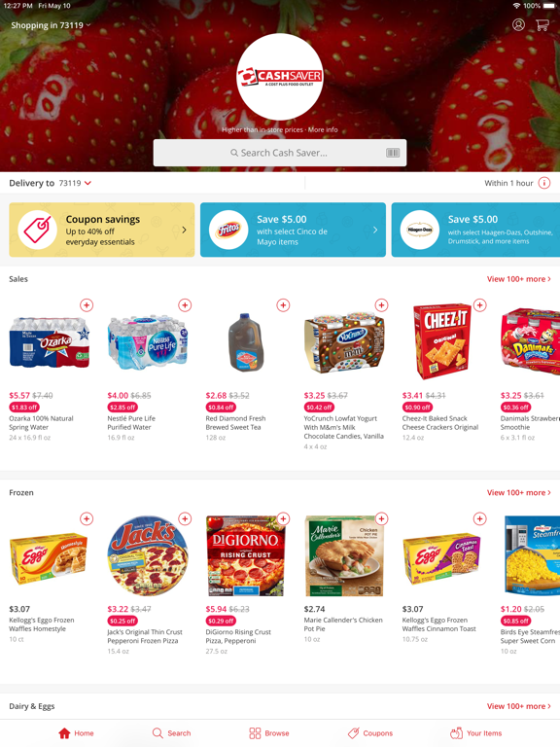The width and height of the screenshot is (560, 747).
Task: Expand the Delivery to 73119 chevron
Action: (87, 183)
